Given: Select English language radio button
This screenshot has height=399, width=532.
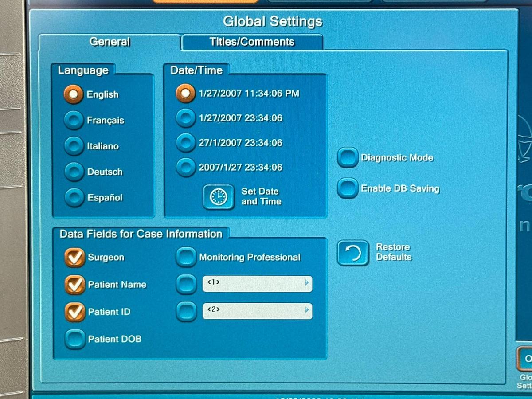Looking at the screenshot, I should 73,94.
